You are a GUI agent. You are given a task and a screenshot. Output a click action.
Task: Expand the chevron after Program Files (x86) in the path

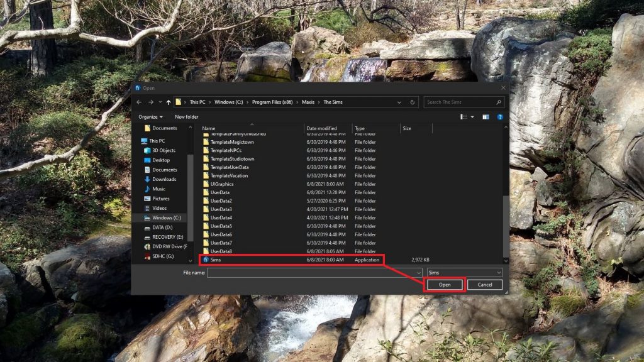[x=297, y=102]
